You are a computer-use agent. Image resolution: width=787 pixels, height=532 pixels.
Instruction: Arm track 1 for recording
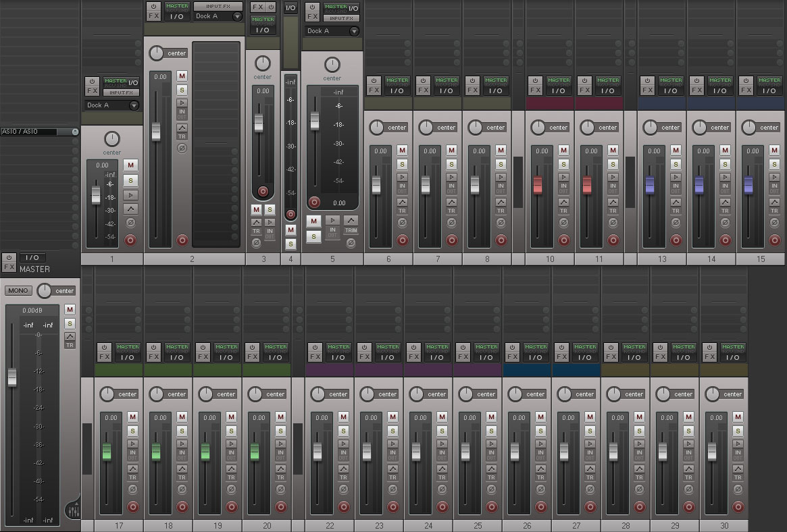point(130,240)
